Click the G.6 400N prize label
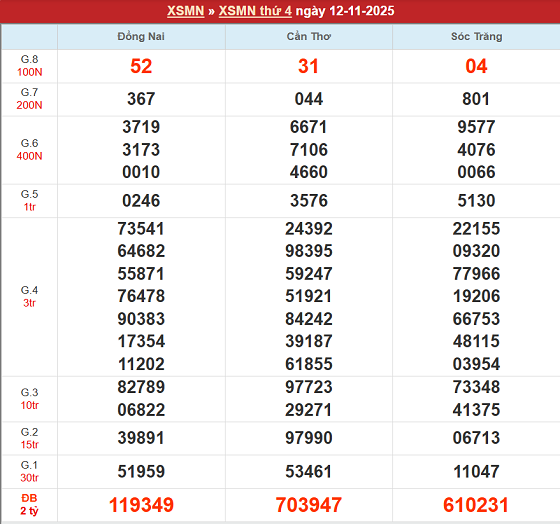The width and height of the screenshot is (560, 524). click(30, 150)
